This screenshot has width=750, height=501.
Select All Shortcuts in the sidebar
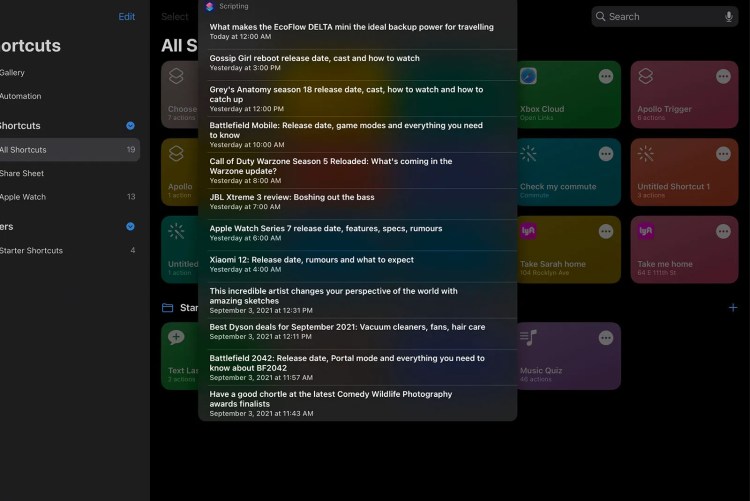coord(70,150)
